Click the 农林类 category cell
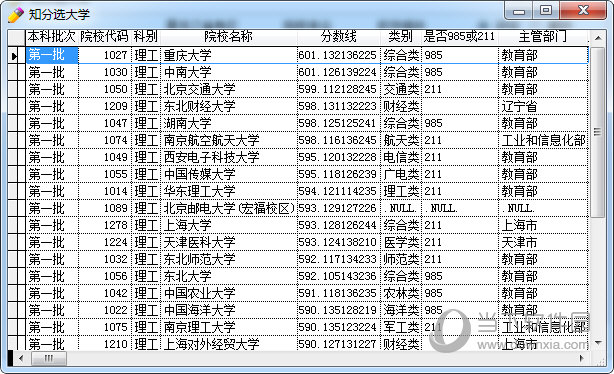Image resolution: width=614 pixels, height=374 pixels. [x=401, y=293]
